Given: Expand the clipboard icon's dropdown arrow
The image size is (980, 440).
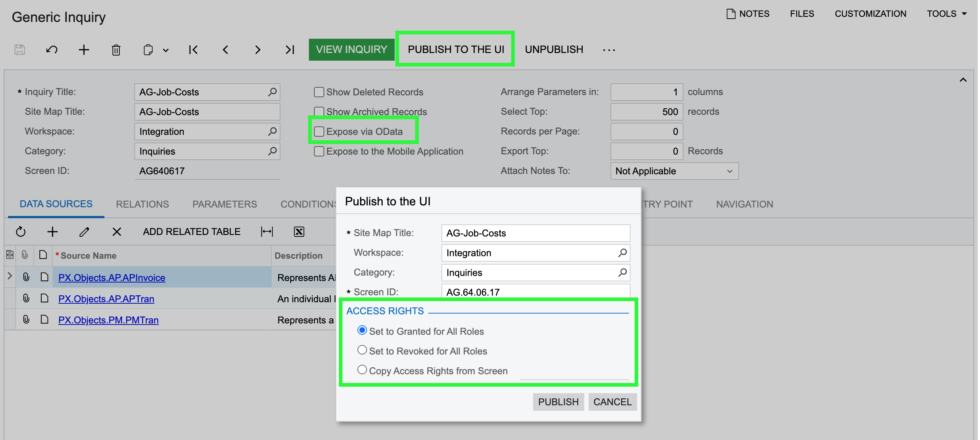Looking at the screenshot, I should pos(166,50).
